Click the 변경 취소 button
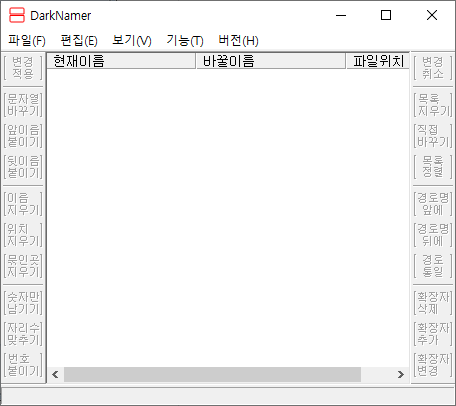The height and width of the screenshot is (406, 456). (x=433, y=68)
